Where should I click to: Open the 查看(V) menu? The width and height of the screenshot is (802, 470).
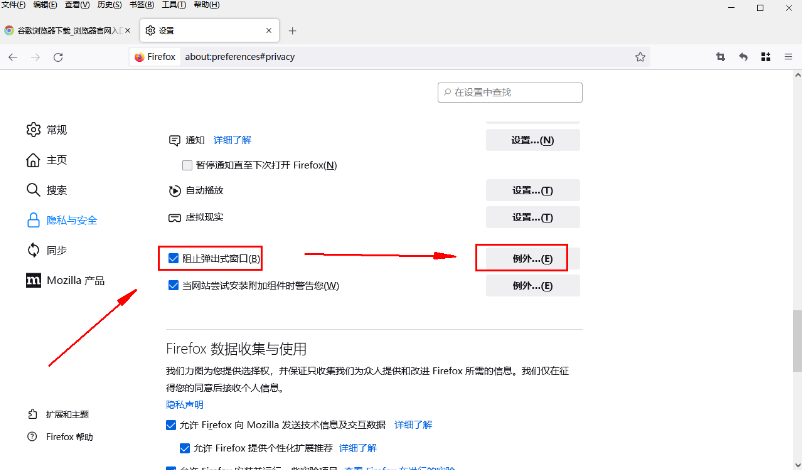point(77,5)
